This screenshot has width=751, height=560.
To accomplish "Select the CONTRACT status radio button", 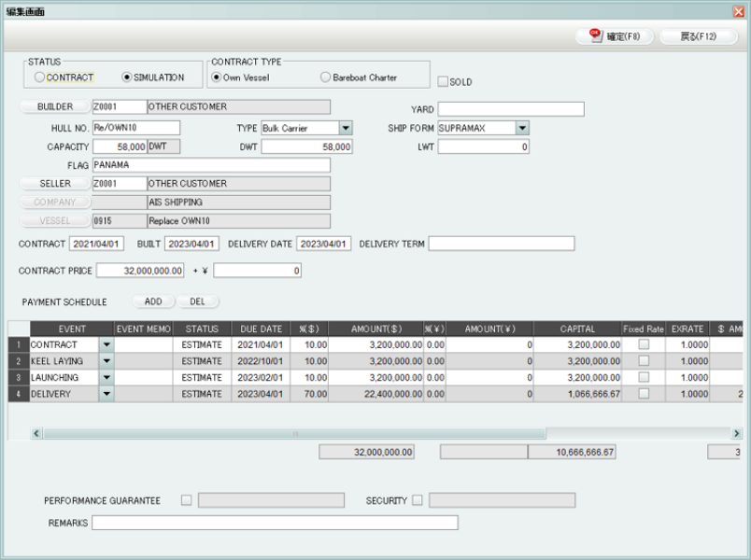I will [x=39, y=77].
